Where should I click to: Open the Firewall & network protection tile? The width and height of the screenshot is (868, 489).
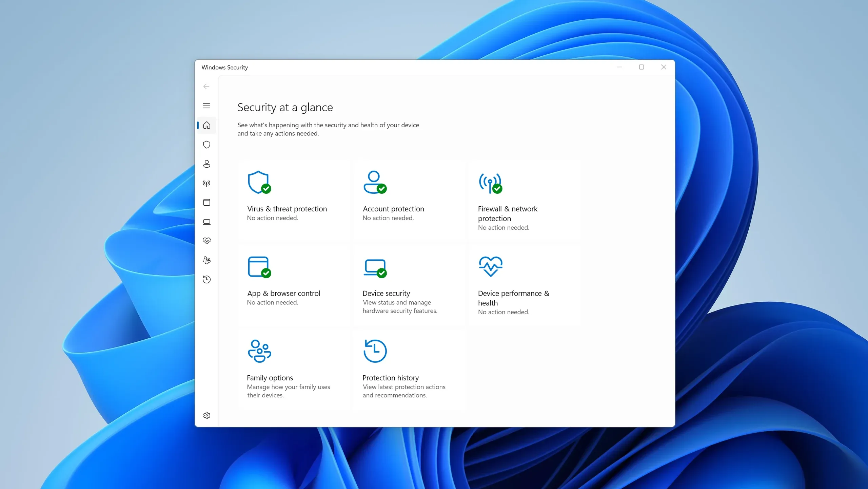(x=524, y=200)
